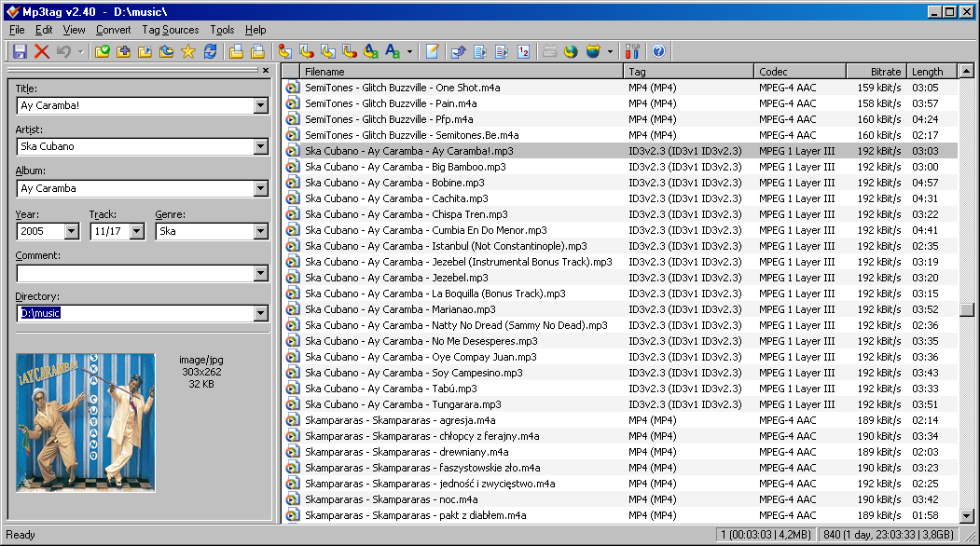Click the Copy tag icon
The height and width of the screenshot is (546, 980).
click(236, 51)
